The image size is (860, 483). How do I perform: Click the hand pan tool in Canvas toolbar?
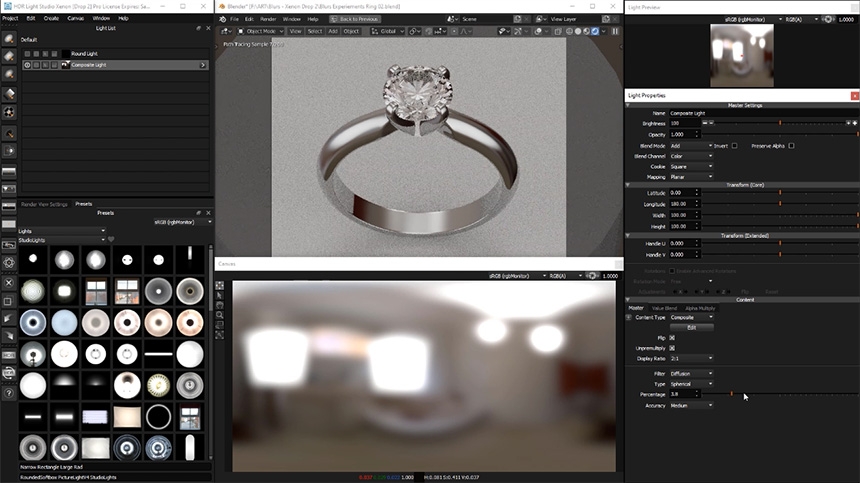(219, 305)
